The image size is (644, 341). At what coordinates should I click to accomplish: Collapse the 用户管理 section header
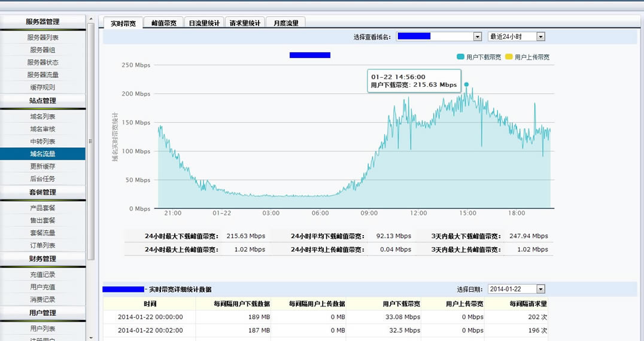pyautogui.click(x=42, y=313)
